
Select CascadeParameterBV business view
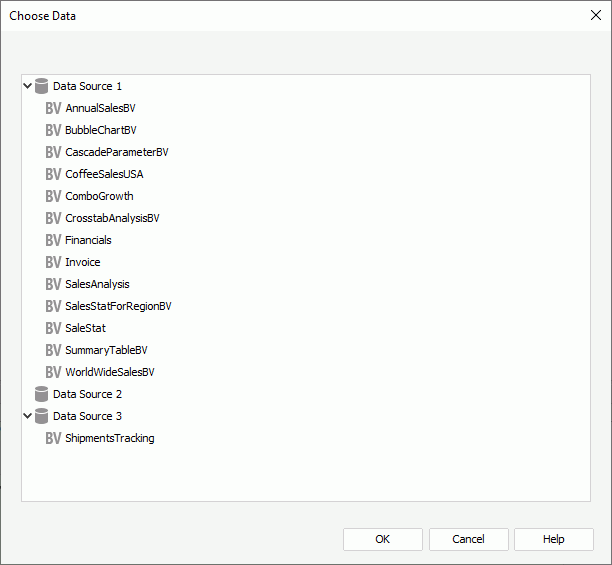pyautogui.click(x=117, y=152)
